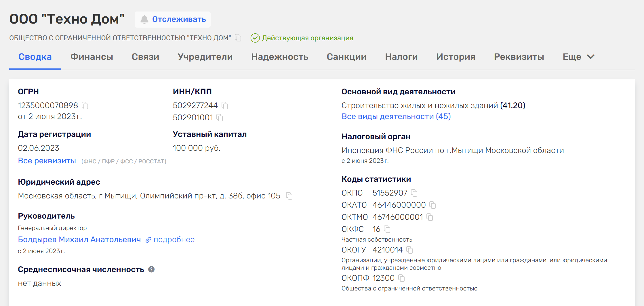644x306 pixels.
Task: Copy OKFS code 16
Action: (387, 229)
